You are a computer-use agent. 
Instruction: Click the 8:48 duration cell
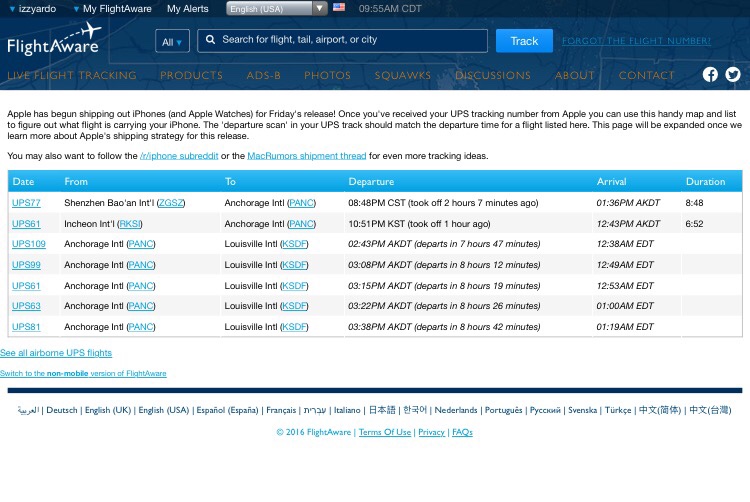click(x=694, y=203)
